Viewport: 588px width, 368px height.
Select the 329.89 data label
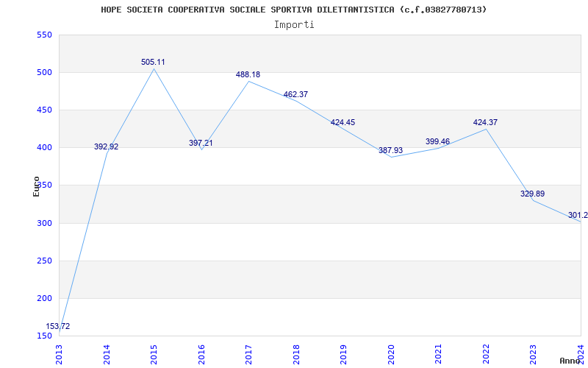(532, 194)
